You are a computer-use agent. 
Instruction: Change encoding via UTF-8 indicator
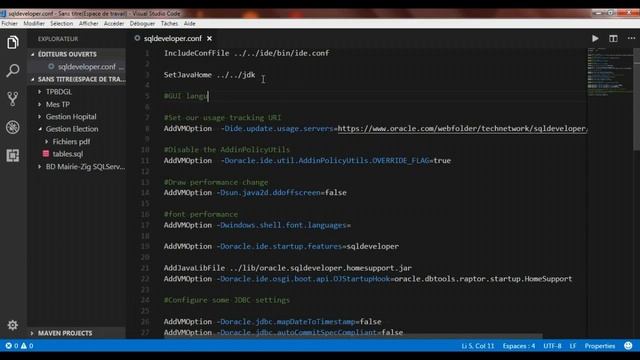pos(552,346)
